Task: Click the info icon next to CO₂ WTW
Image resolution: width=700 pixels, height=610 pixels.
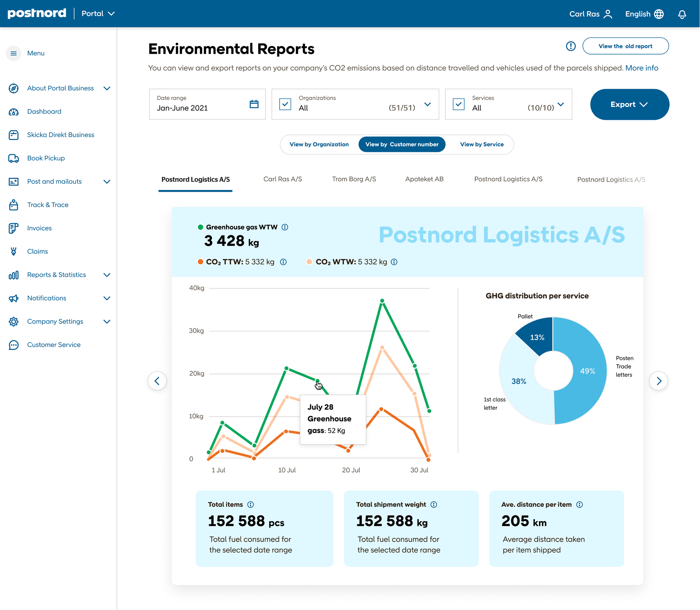Action: click(x=394, y=262)
